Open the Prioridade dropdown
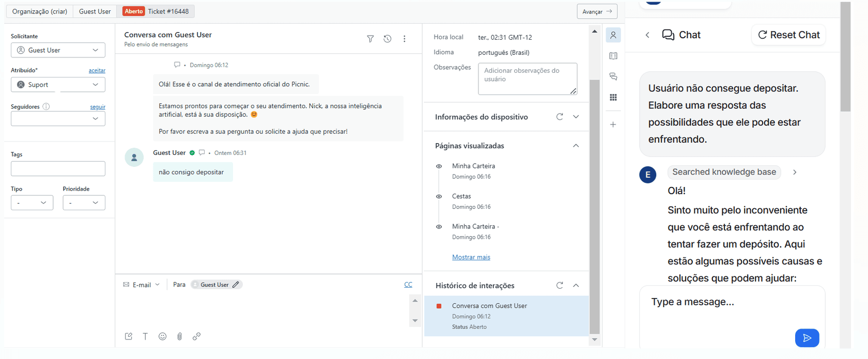 tap(84, 202)
